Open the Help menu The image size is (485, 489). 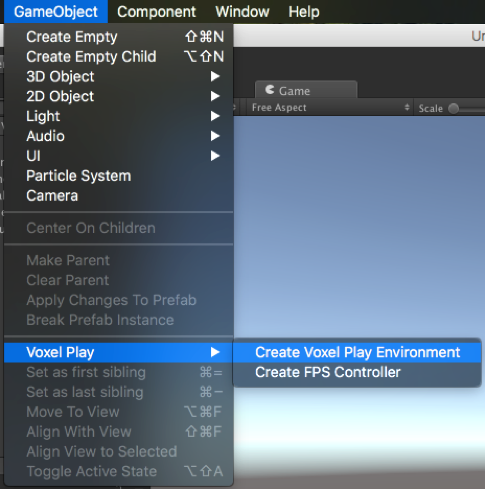point(304,12)
